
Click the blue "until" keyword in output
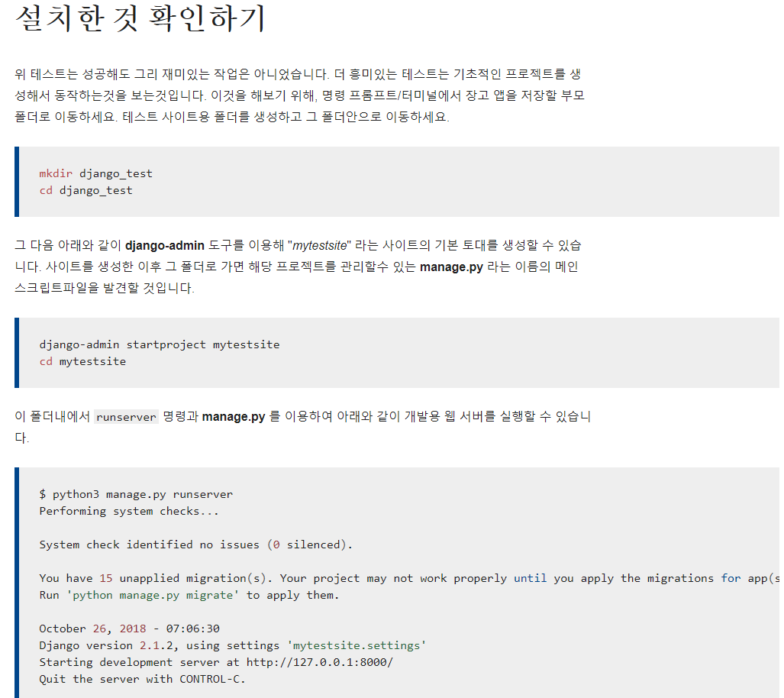coord(530,578)
